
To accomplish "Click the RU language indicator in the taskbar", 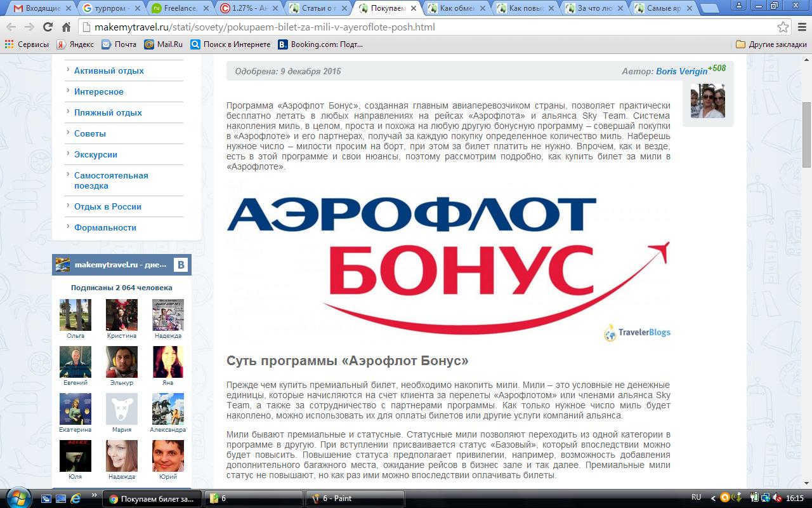I will (x=696, y=498).
